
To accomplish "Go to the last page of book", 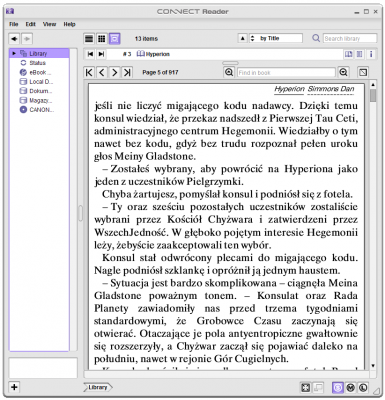I will coord(127,72).
